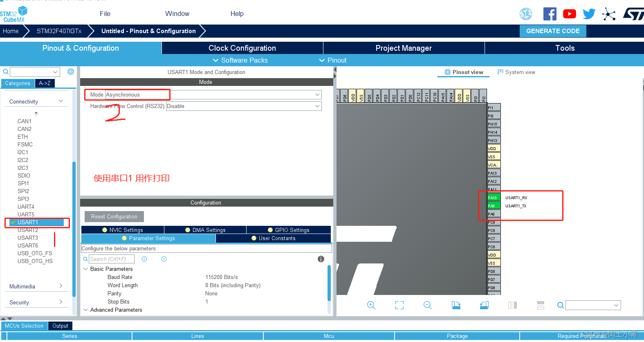Open the YouTube link icon
644x342 pixels.
[x=570, y=14]
